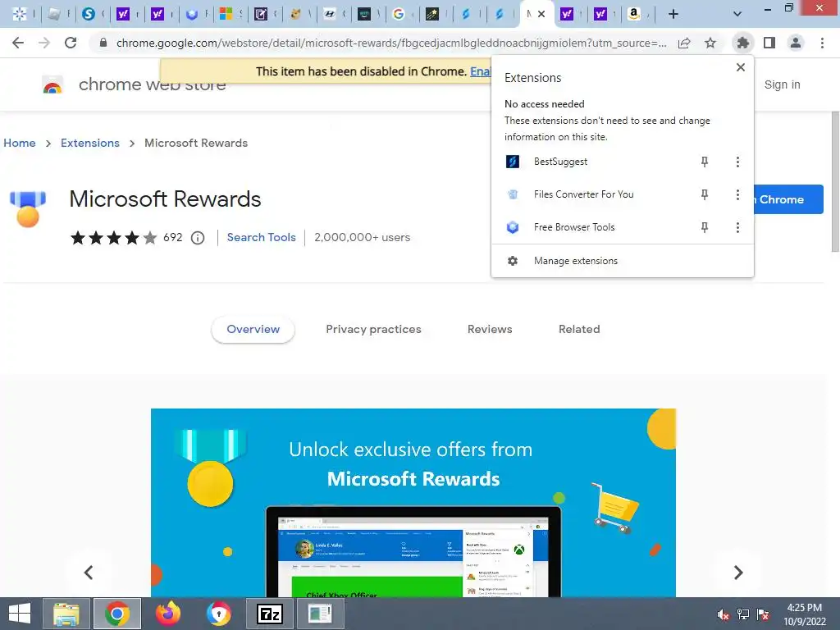
Task: Click the forward navigation arrow
Action: pyautogui.click(x=44, y=43)
